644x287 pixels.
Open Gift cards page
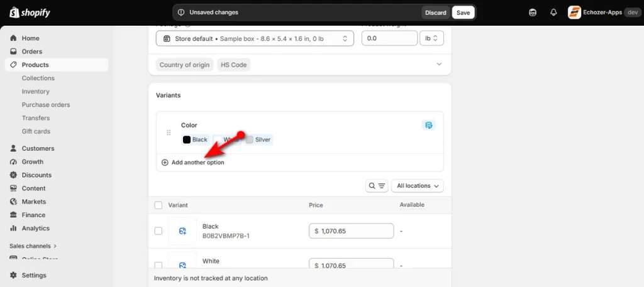point(36,131)
